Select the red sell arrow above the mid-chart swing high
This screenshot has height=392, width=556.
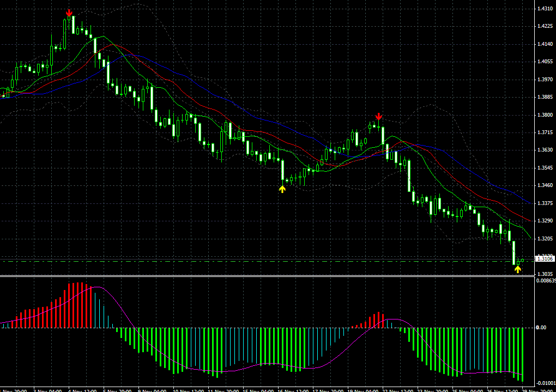coord(379,116)
